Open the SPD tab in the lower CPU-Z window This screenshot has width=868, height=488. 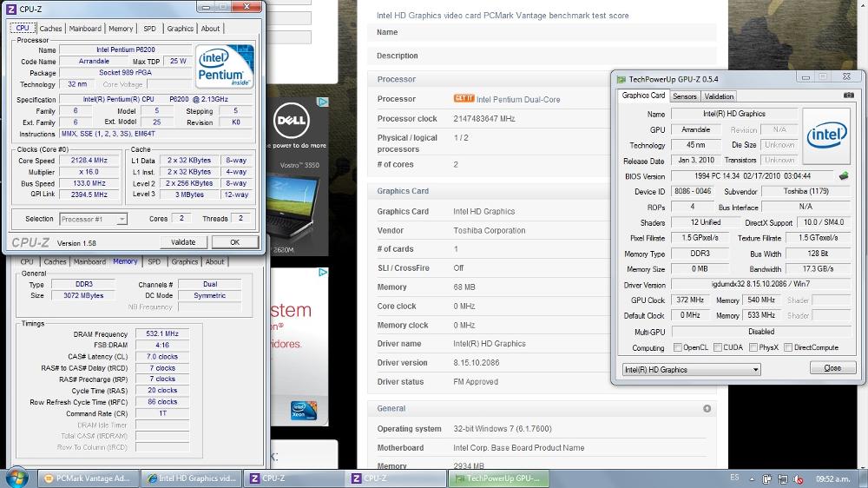point(154,261)
